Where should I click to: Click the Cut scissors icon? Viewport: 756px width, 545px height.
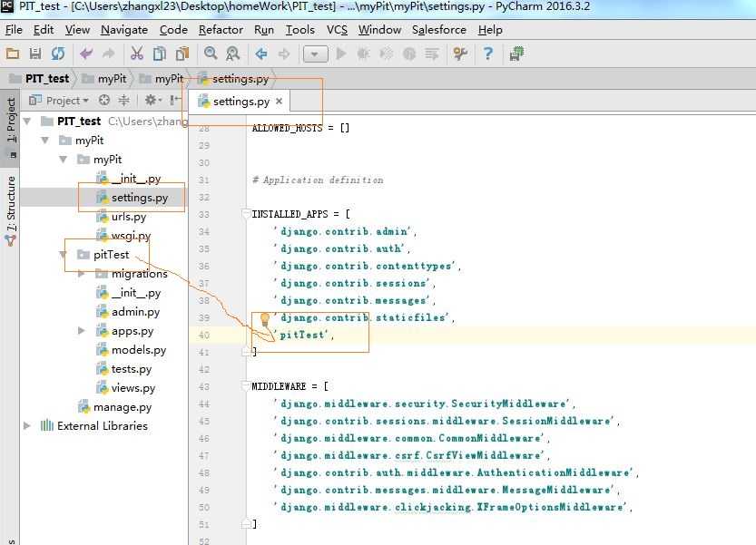tap(137, 54)
